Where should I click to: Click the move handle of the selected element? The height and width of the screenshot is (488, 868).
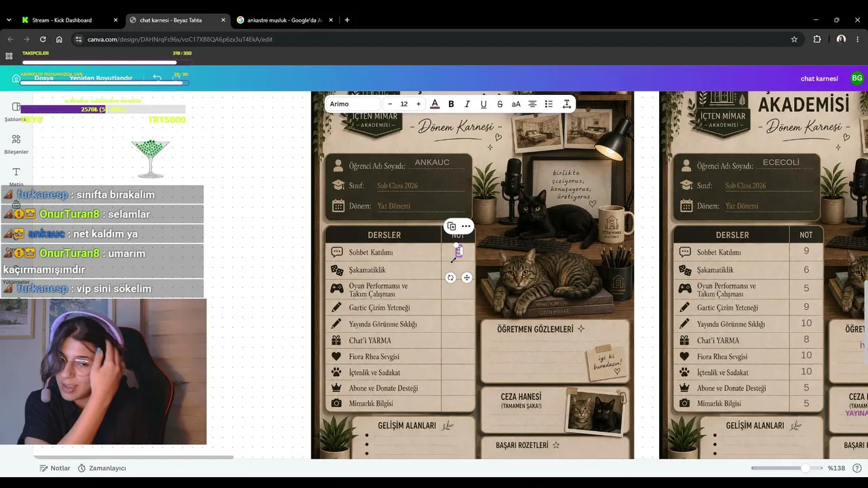pos(467,277)
